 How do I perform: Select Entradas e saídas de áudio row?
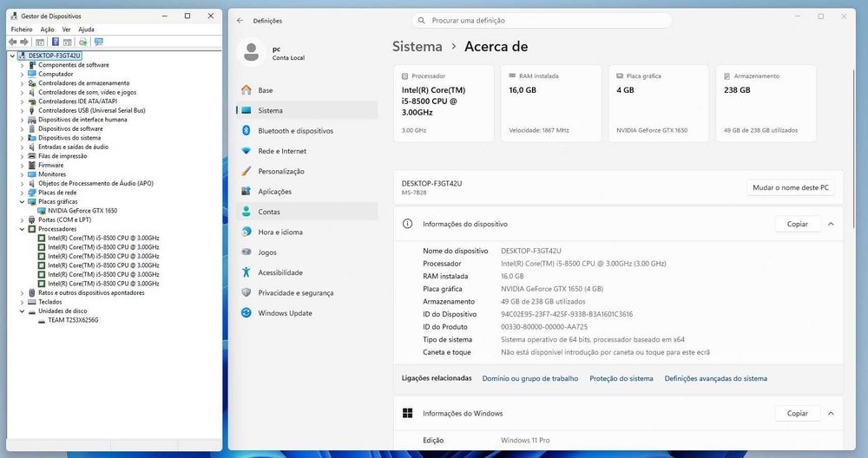click(73, 147)
